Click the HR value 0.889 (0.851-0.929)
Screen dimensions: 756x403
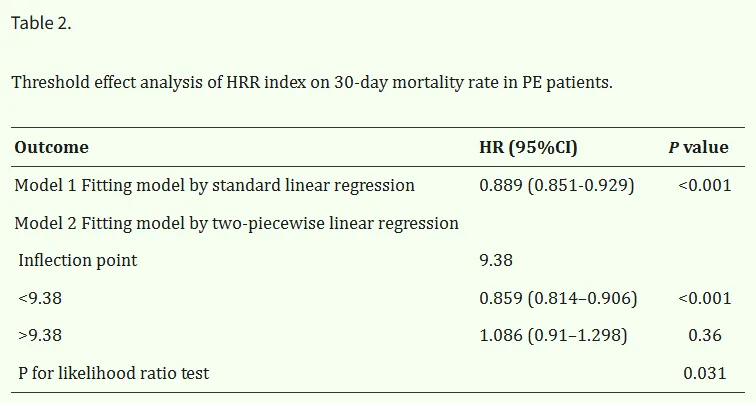pyautogui.click(x=557, y=185)
